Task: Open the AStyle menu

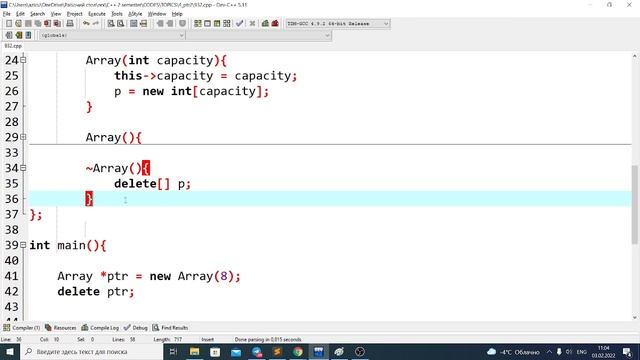Action: point(135,14)
